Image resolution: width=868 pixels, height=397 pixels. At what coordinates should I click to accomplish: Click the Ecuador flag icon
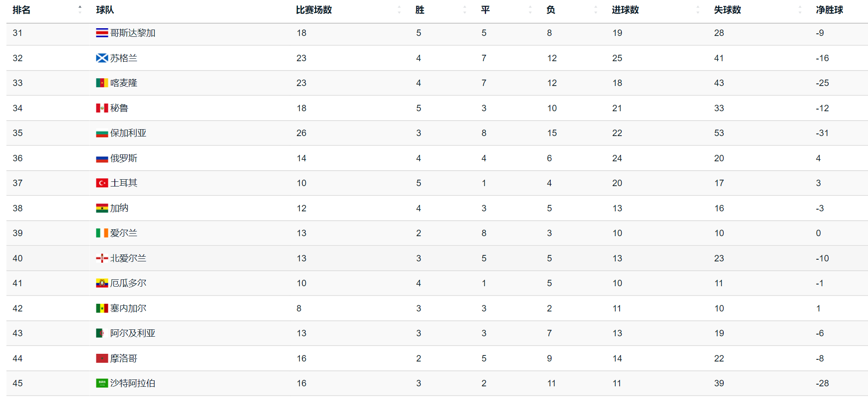[x=102, y=283]
